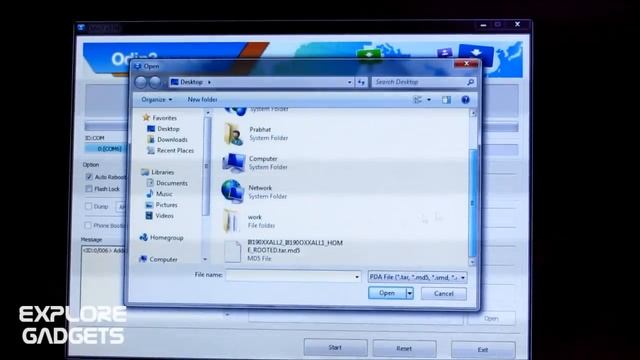Click the Open button in the dialog
Image resolution: width=640 pixels, height=360 pixels.
[387, 293]
